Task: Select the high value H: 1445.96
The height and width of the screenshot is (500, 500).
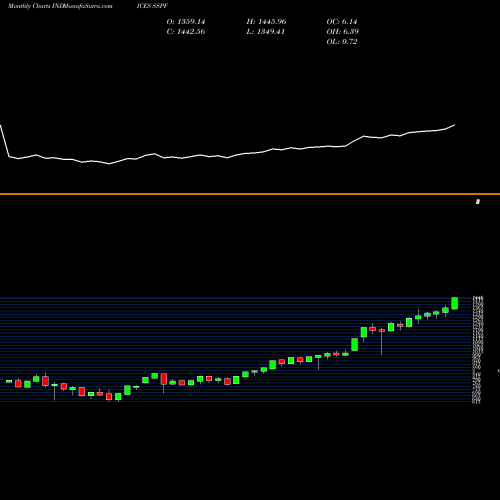Action: point(266,22)
